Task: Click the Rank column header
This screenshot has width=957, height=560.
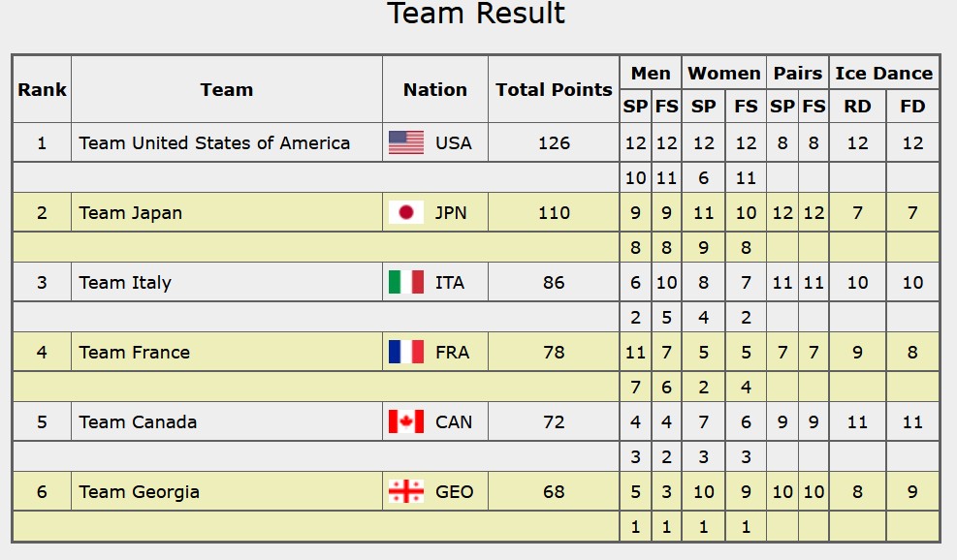Action: [x=42, y=90]
